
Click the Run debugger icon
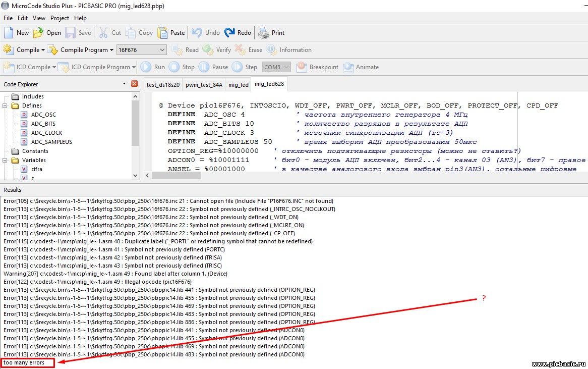click(146, 67)
